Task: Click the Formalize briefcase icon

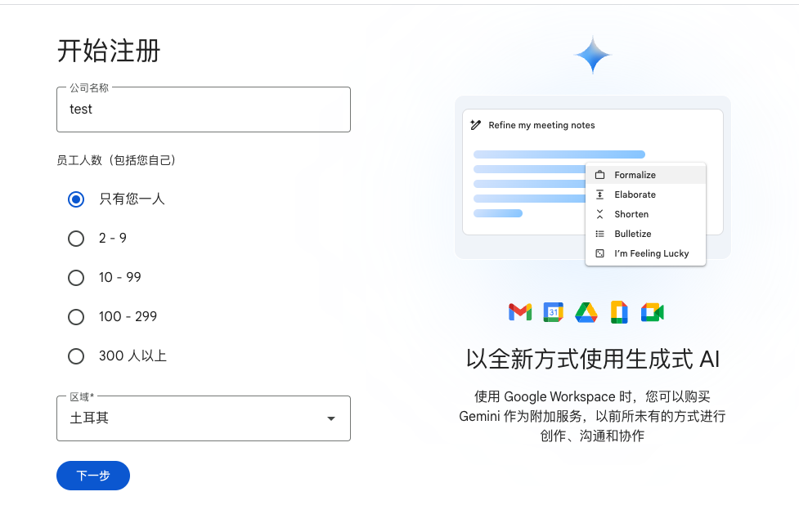Action: point(599,175)
